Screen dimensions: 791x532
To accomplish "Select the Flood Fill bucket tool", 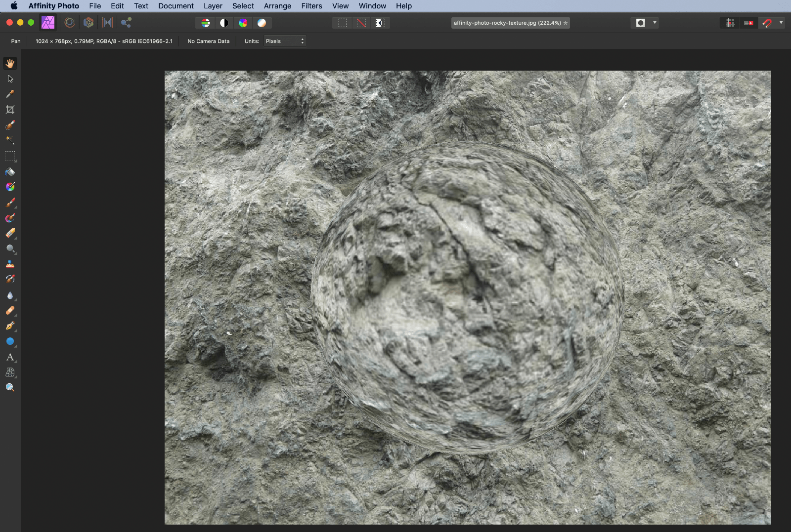I will click(x=10, y=172).
